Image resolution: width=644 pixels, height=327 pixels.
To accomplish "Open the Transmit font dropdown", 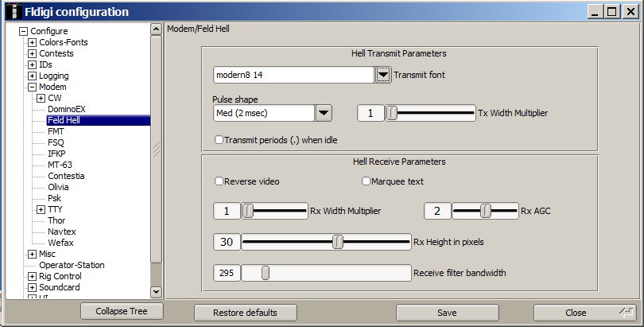I will [x=383, y=75].
